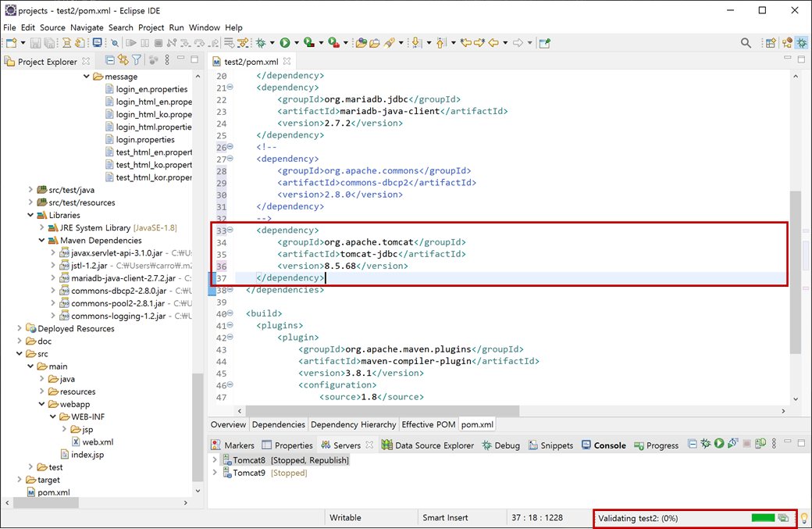Show background operations icon in the status bar

point(783,517)
